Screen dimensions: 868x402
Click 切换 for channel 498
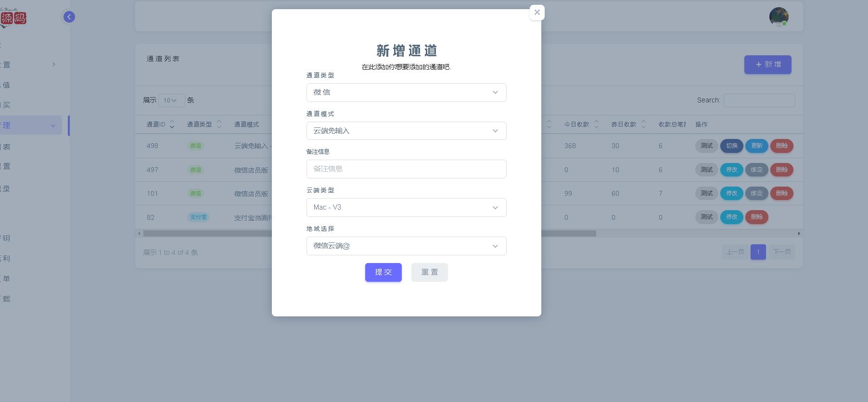click(731, 146)
